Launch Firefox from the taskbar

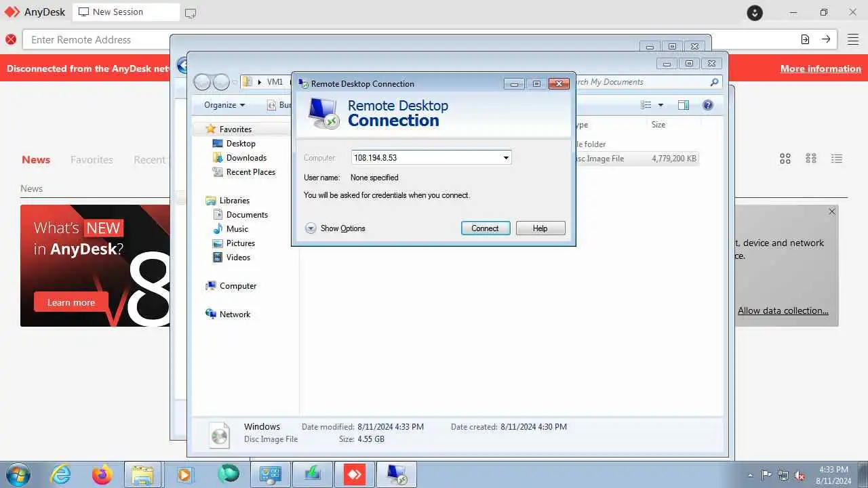click(102, 474)
